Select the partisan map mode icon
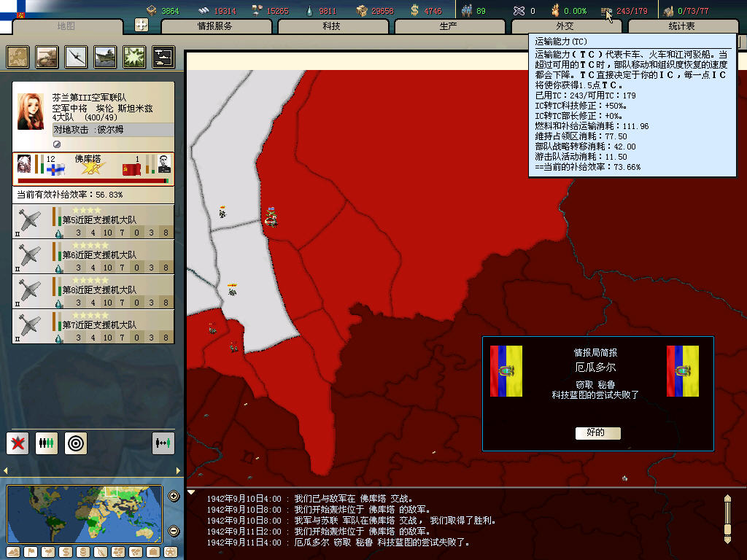Viewport: 747px width, 560px height. [x=101, y=553]
